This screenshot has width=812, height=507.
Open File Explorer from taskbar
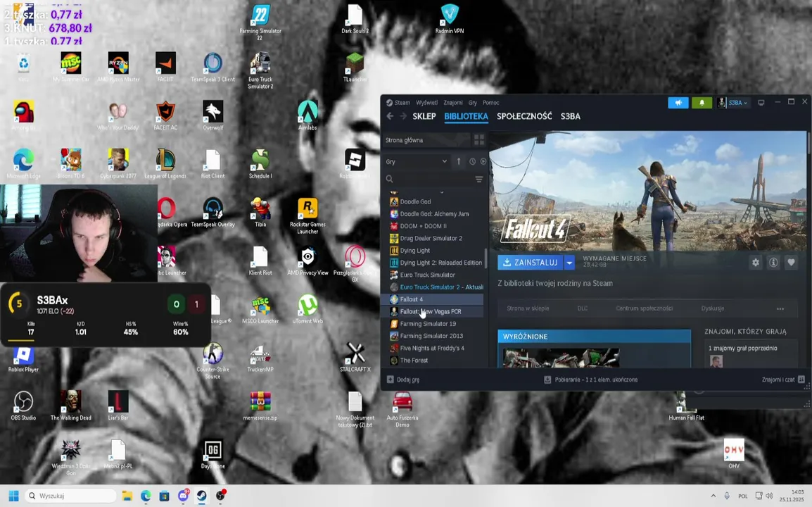pyautogui.click(x=127, y=496)
